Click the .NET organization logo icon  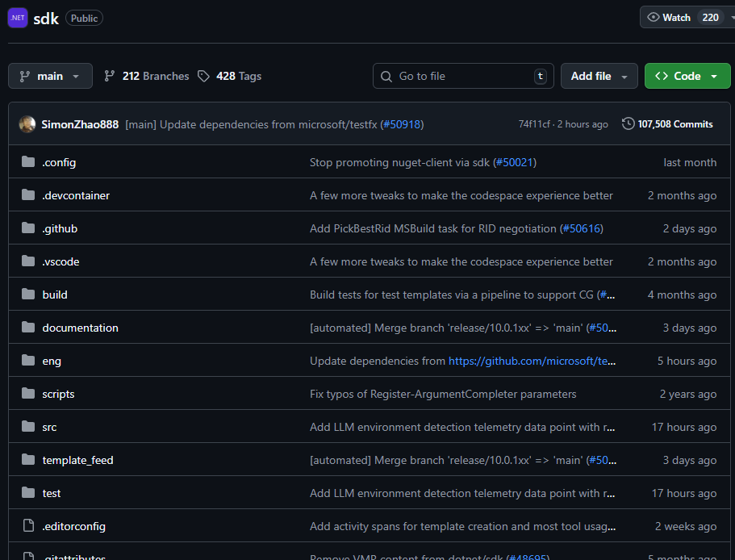17,17
